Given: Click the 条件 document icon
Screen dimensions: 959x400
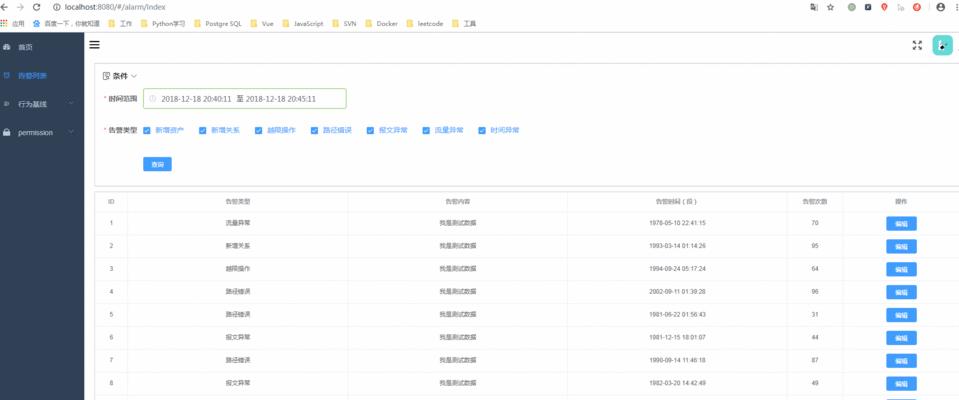Looking at the screenshot, I should tap(106, 76).
